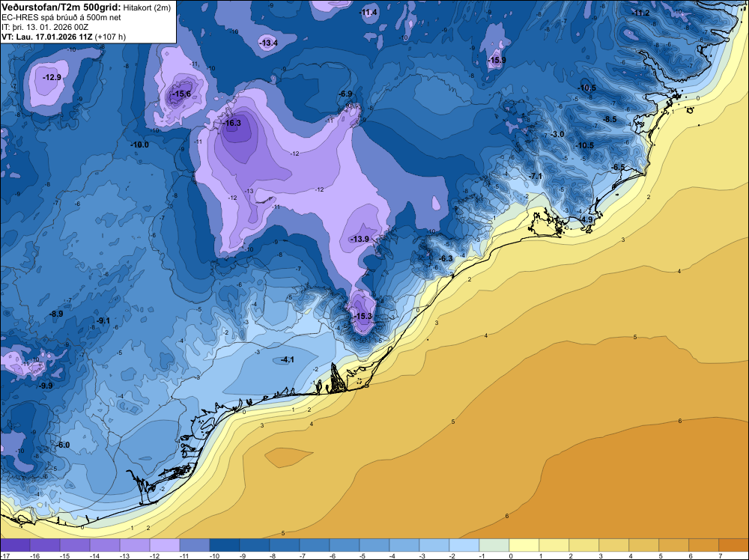Click the Veðurstofan/T2m 500grid title
The height and width of the screenshot is (560, 749).
click(x=61, y=7)
